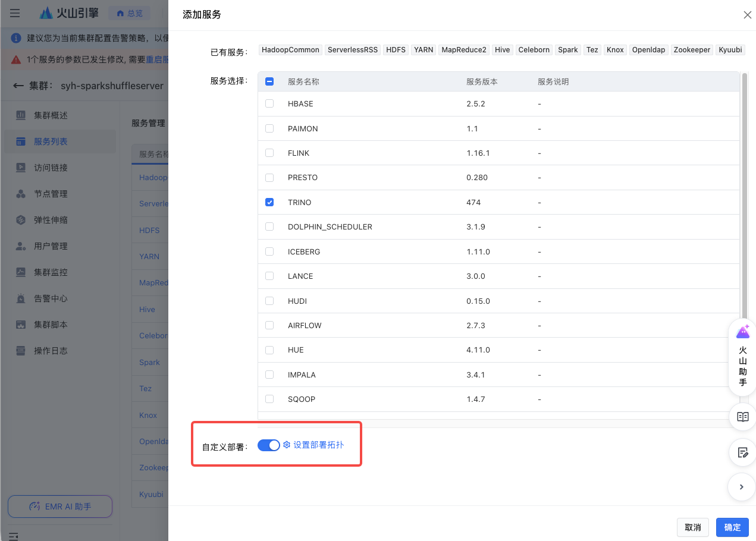
Task: Open 告警中心 in the sidebar
Action: click(x=60, y=298)
